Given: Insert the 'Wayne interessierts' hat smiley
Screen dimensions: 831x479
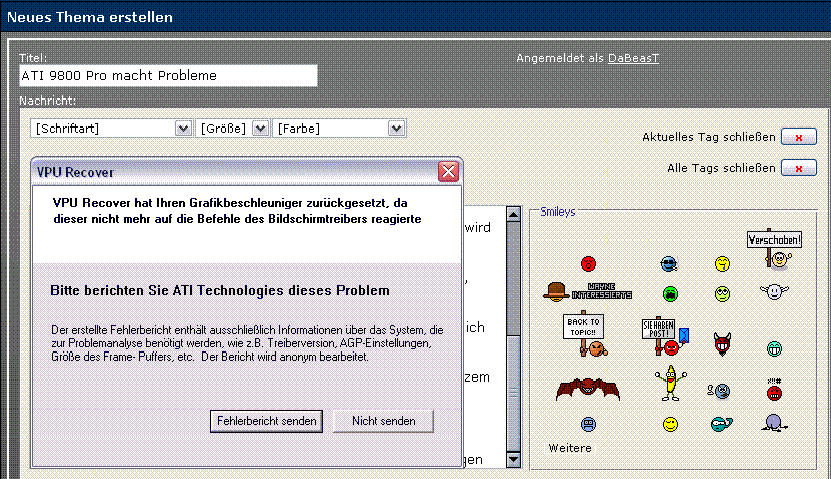Looking at the screenshot, I should [x=588, y=292].
